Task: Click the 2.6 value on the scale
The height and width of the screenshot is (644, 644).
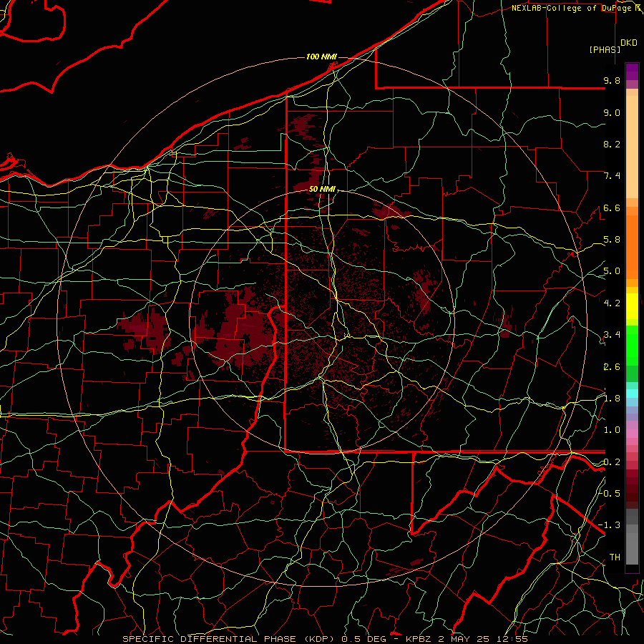Action: [612, 367]
